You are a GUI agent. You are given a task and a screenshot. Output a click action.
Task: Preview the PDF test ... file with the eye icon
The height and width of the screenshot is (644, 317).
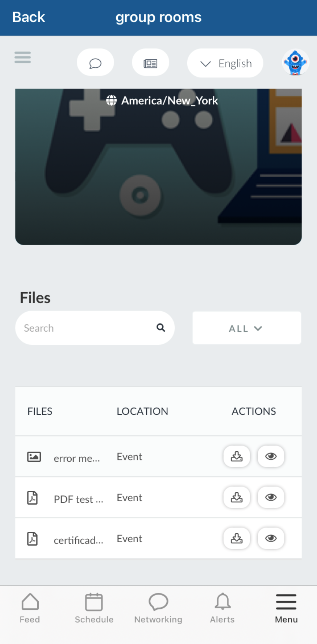[271, 497]
